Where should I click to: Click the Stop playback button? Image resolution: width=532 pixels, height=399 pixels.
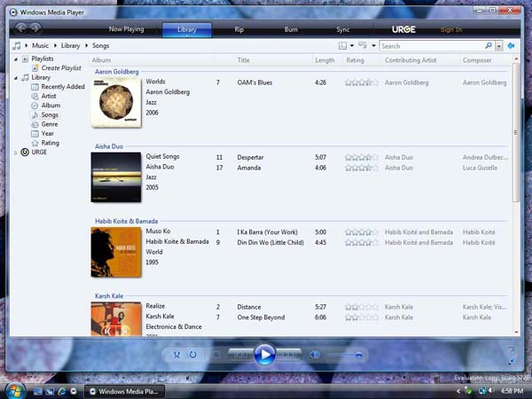pyautogui.click(x=216, y=356)
